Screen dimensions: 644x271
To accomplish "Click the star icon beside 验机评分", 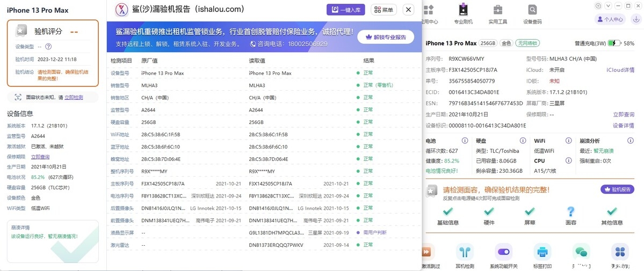I will pos(22,31).
